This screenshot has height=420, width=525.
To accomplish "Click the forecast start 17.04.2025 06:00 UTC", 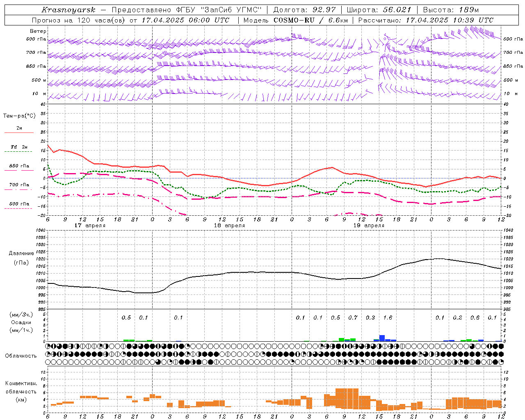I will coord(185,20).
